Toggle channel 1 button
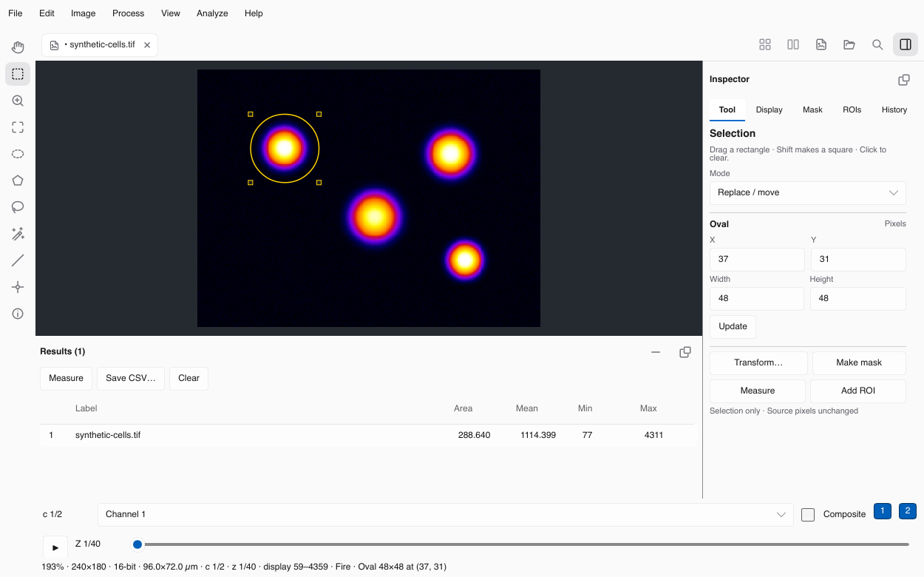Screen dimensions: 924x577 point(883,511)
